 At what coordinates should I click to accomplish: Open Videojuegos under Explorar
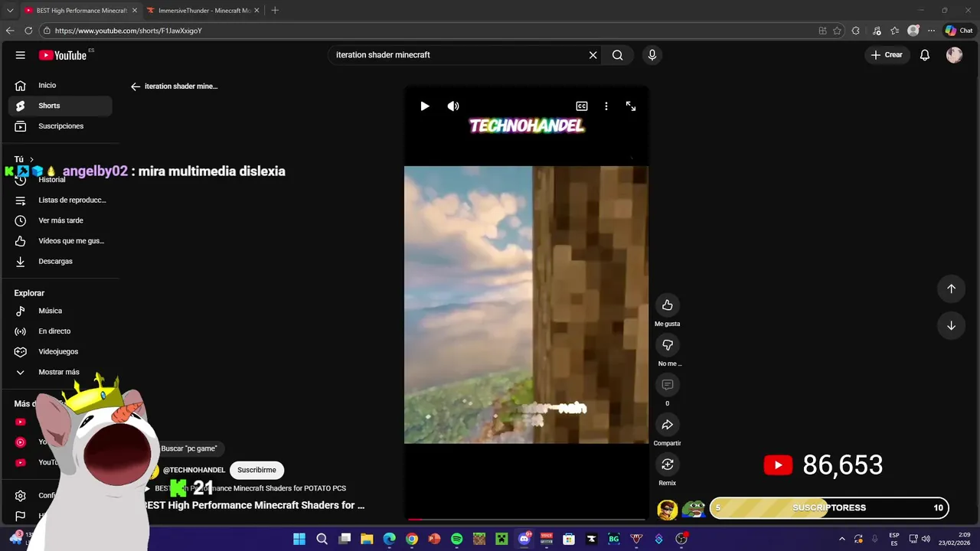point(60,352)
